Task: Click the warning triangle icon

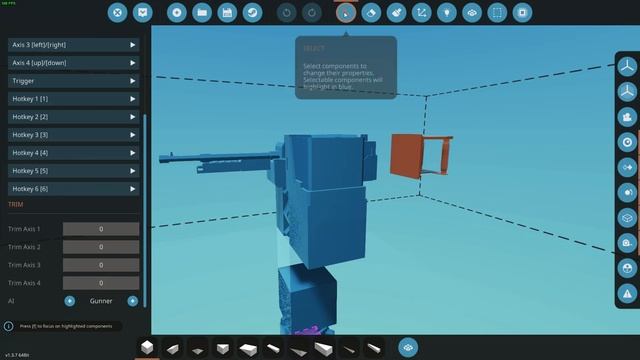Action: click(x=627, y=293)
